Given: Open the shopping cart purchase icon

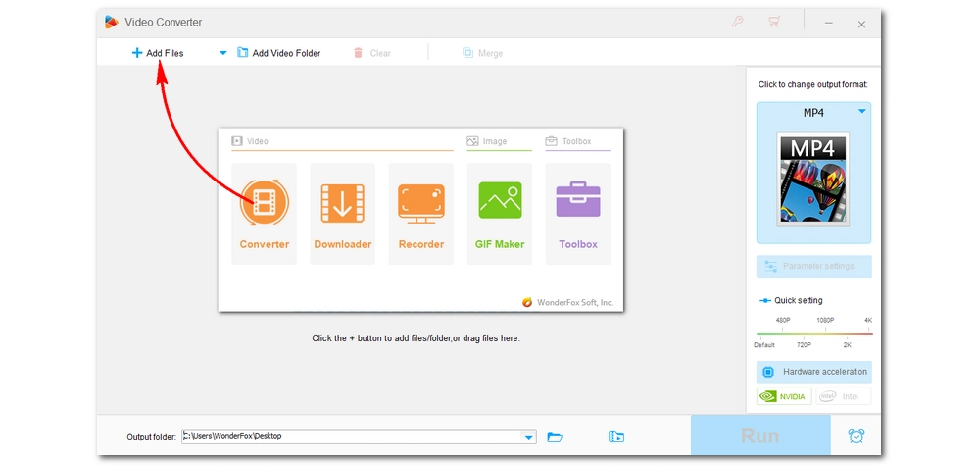Looking at the screenshot, I should 774,23.
